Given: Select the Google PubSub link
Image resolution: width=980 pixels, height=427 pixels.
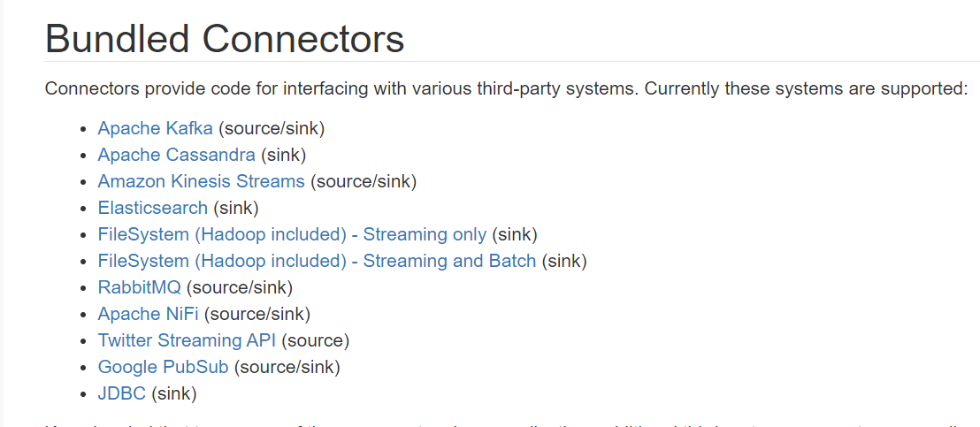Looking at the screenshot, I should (x=163, y=367).
